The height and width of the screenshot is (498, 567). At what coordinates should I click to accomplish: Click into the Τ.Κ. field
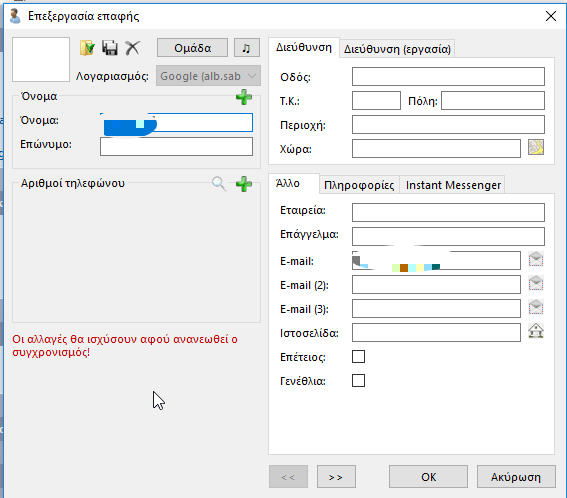(376, 100)
